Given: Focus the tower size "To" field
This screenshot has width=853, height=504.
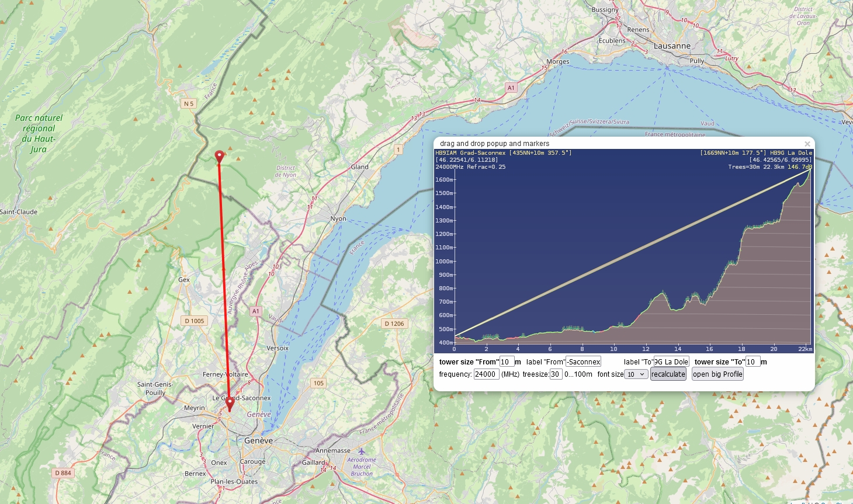Looking at the screenshot, I should click(x=753, y=362).
